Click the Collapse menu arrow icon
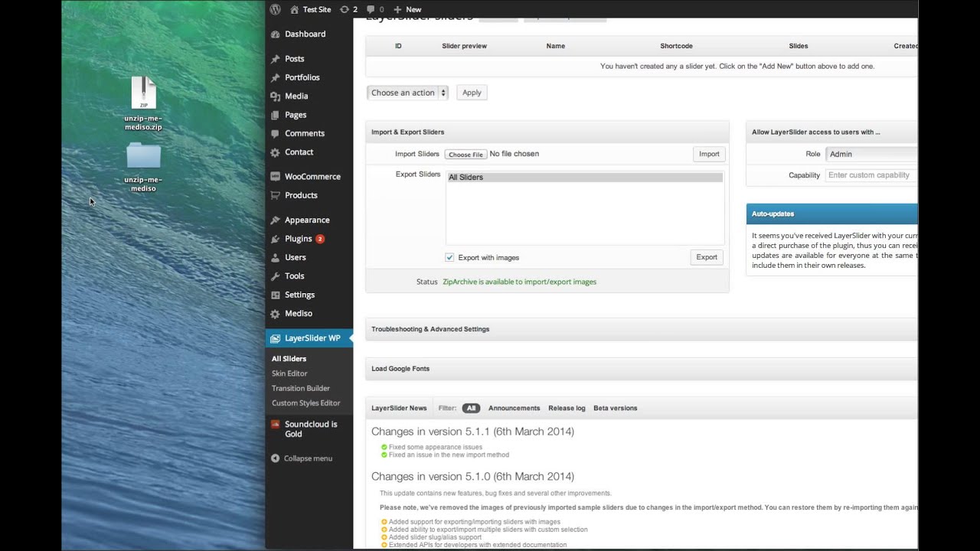980x551 pixels. pos(276,458)
